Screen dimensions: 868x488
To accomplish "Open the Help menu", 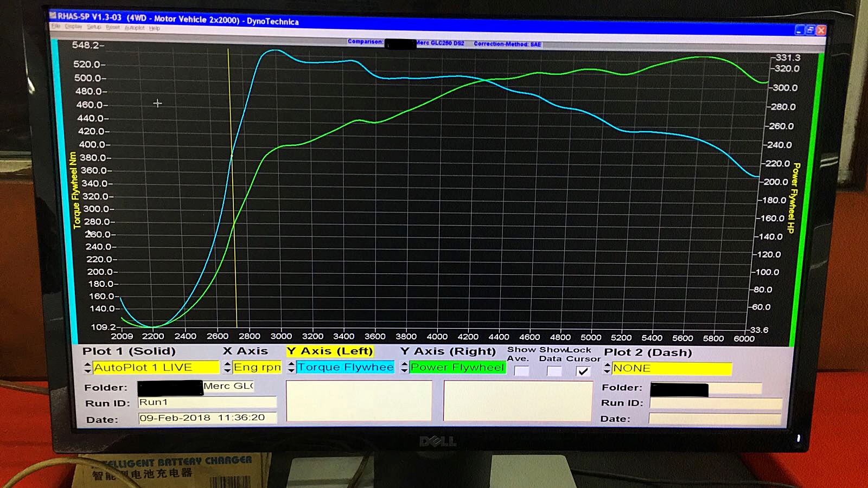I will click(x=155, y=28).
